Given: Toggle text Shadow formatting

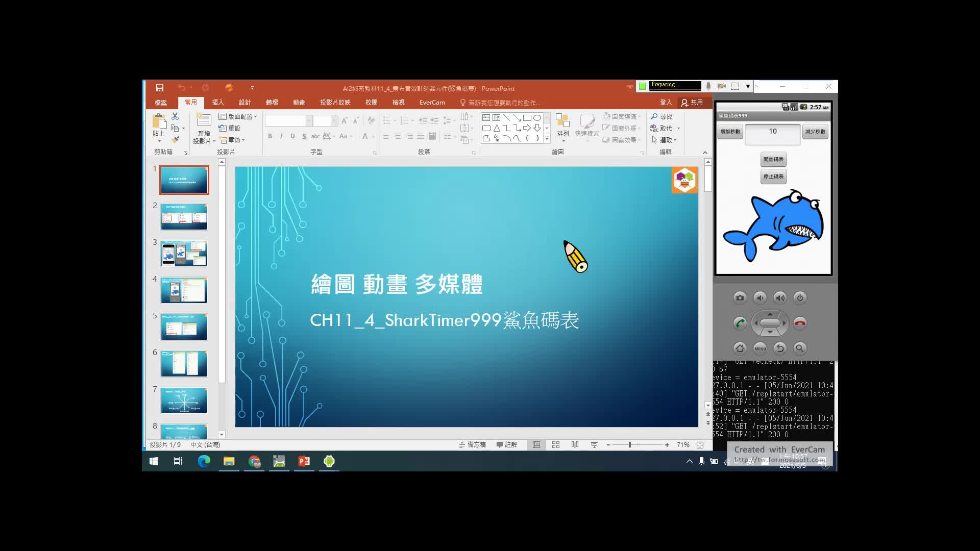Looking at the screenshot, I should click(x=304, y=136).
